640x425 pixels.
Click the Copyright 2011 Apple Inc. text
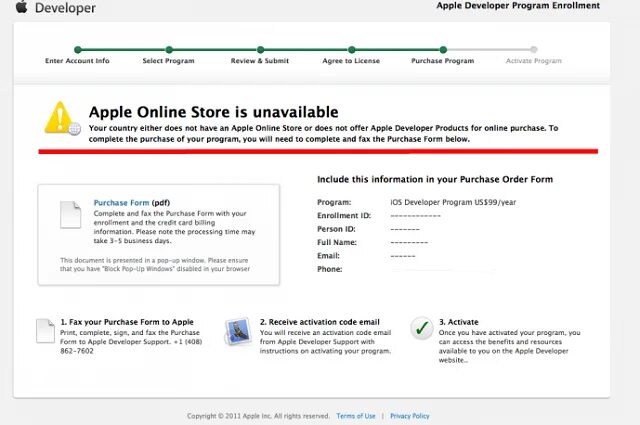click(258, 416)
